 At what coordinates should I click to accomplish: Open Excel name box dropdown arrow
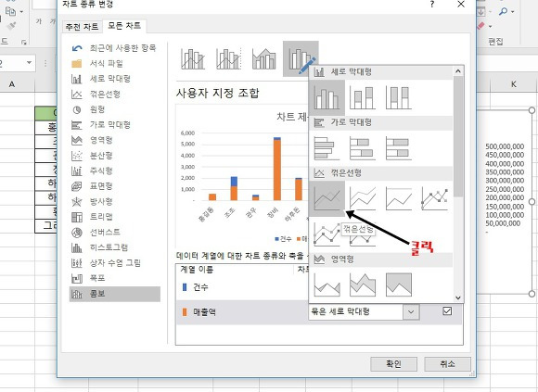(x=29, y=63)
